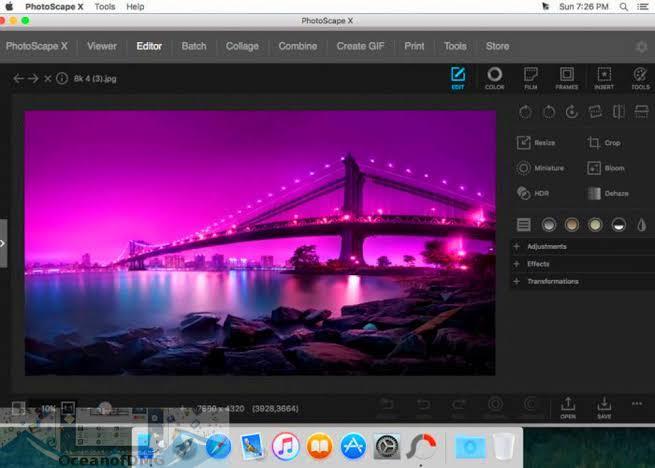Go to previous image arrow

point(18,79)
